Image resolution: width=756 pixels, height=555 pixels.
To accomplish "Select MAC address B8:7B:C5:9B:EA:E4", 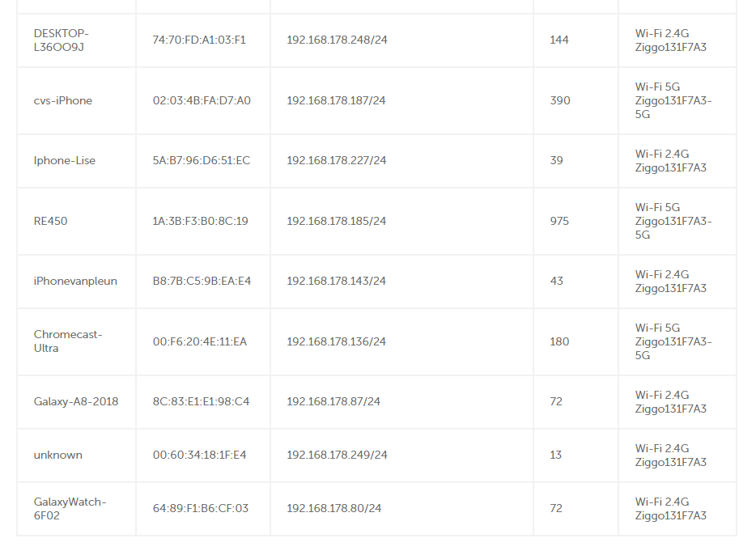I will click(x=202, y=281).
